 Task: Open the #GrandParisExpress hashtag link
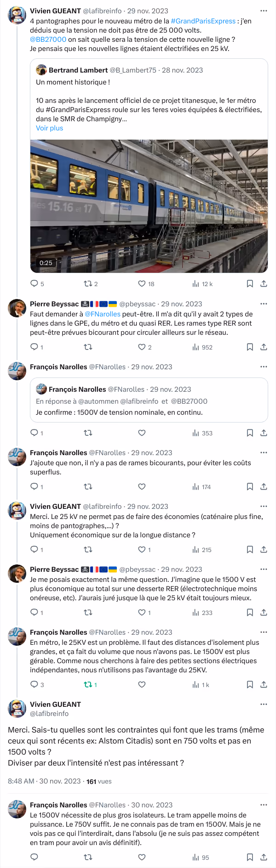(x=203, y=21)
